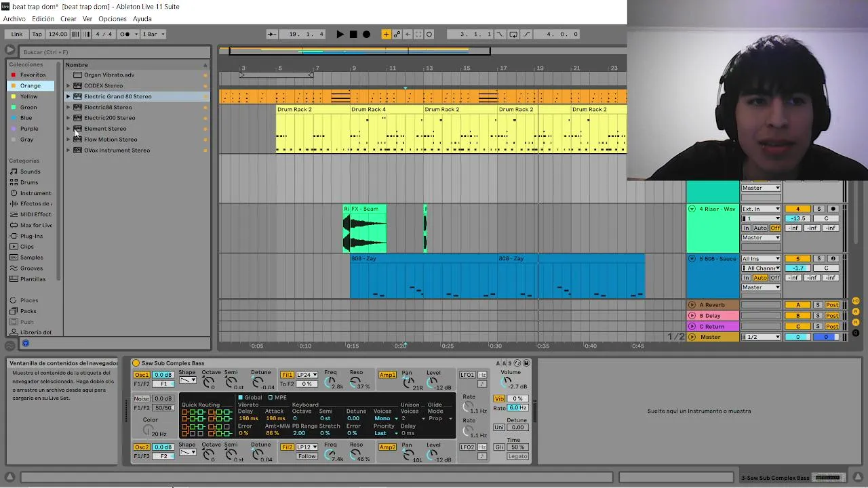Viewport: 868px width, 488px height.
Task: Select the Samples category
Action: click(31, 258)
